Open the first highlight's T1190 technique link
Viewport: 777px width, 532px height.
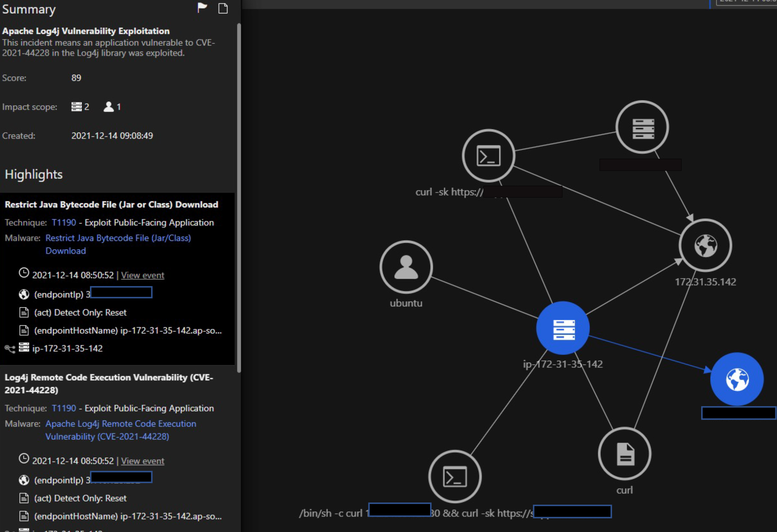64,223
